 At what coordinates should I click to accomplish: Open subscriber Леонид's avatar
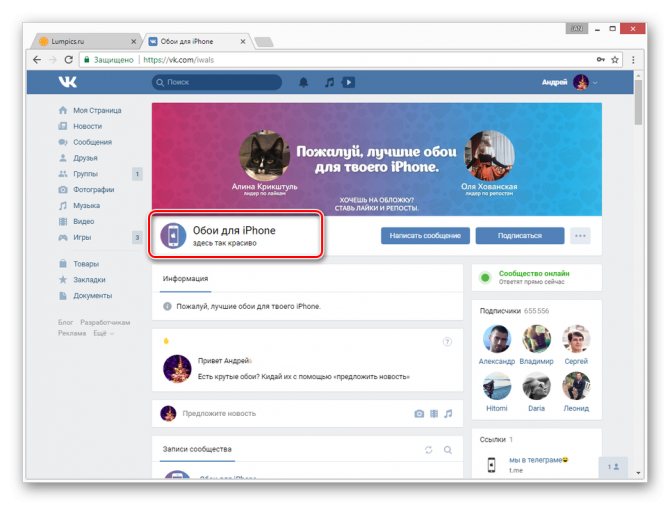click(576, 386)
